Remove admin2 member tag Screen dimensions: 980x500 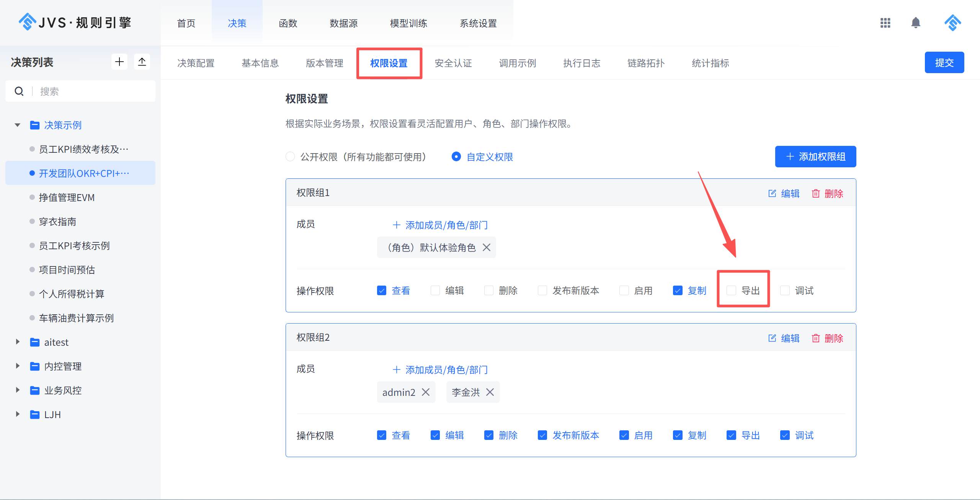(426, 392)
